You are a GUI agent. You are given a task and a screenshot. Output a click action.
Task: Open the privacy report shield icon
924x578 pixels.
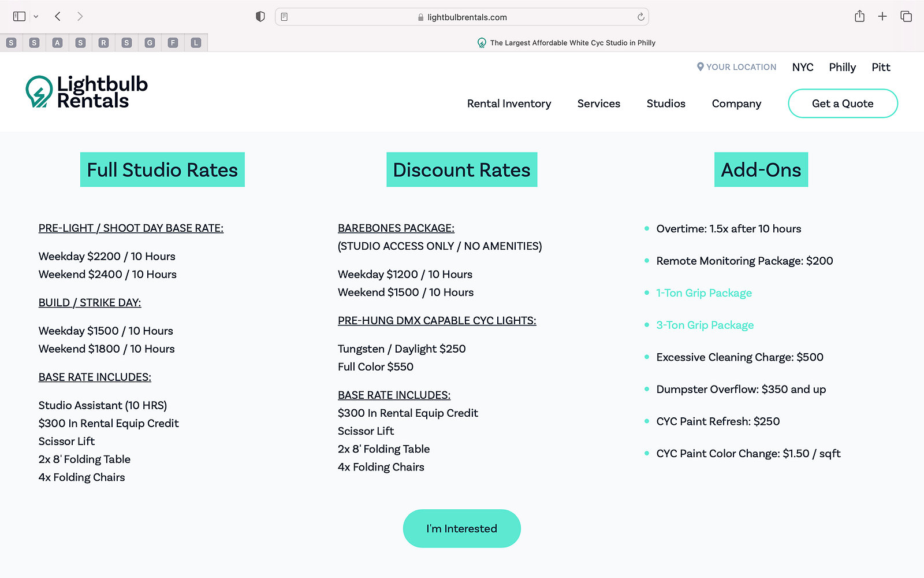[260, 17]
